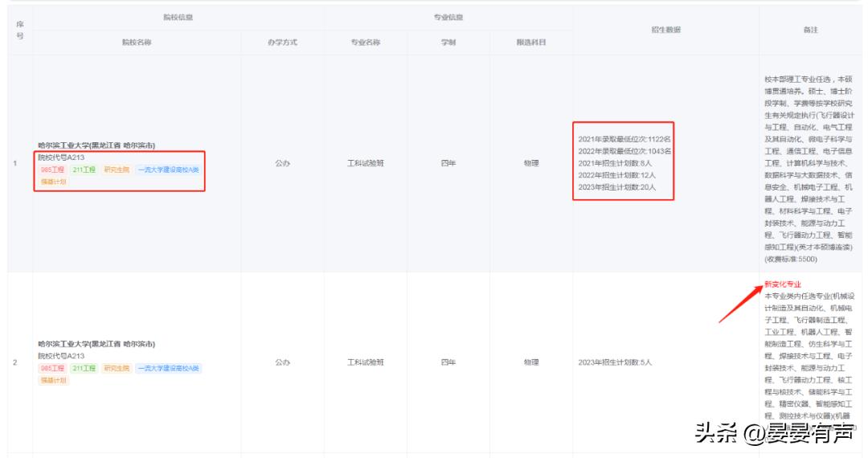Click the 限选科目 sub-header

point(531,42)
